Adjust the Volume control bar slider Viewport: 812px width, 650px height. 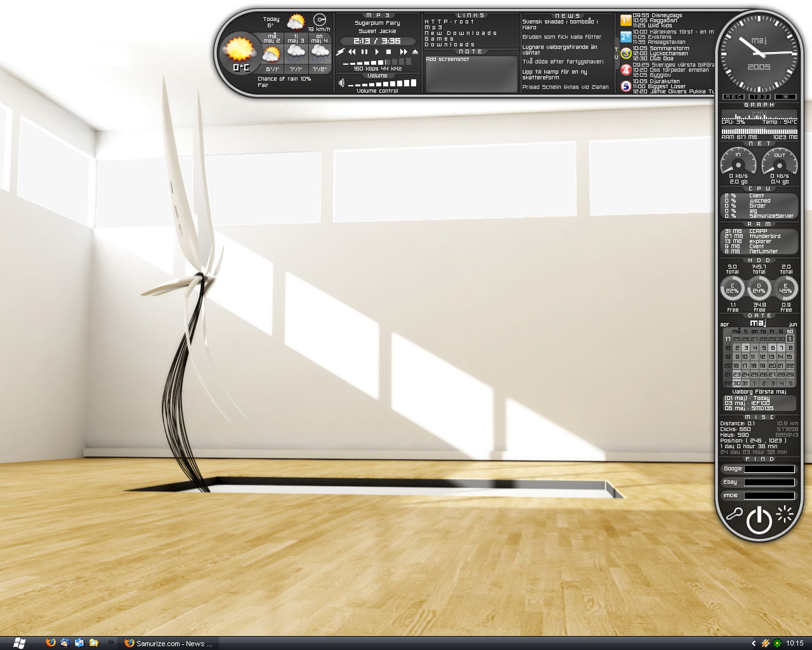382,83
